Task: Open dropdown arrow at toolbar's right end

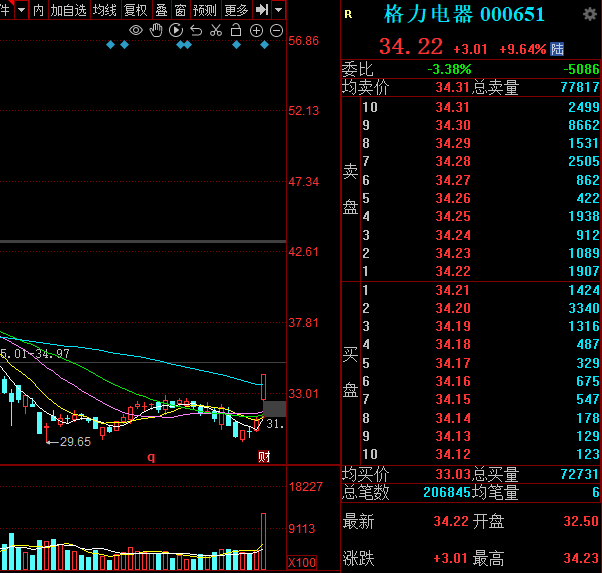Action: coord(279,10)
